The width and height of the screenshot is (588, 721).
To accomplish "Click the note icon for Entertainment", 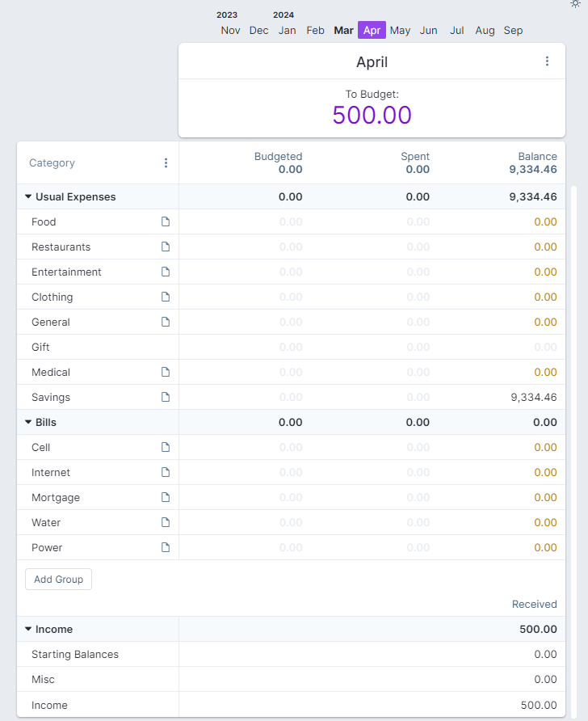I will pyautogui.click(x=166, y=272).
